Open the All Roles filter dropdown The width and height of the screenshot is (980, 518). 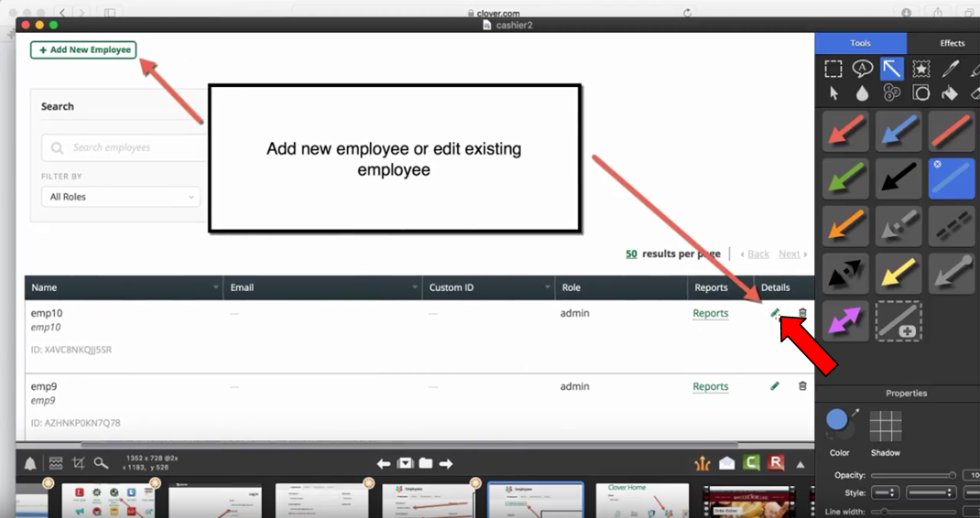point(121,197)
